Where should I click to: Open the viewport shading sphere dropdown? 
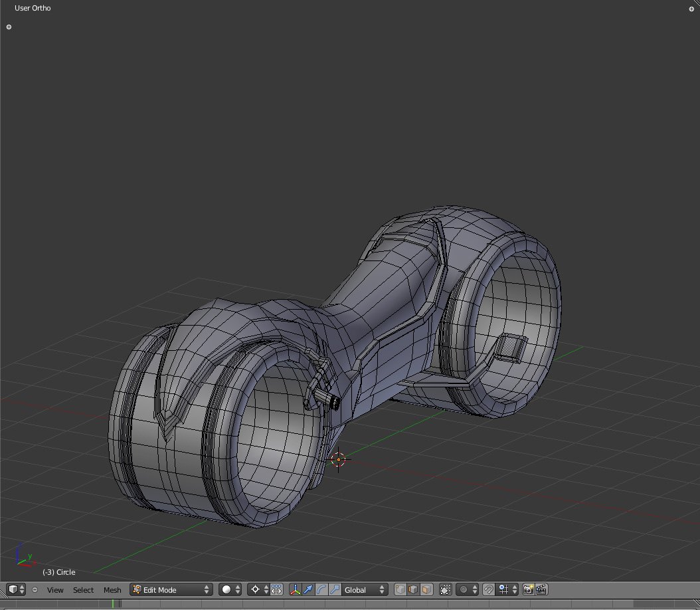230,589
